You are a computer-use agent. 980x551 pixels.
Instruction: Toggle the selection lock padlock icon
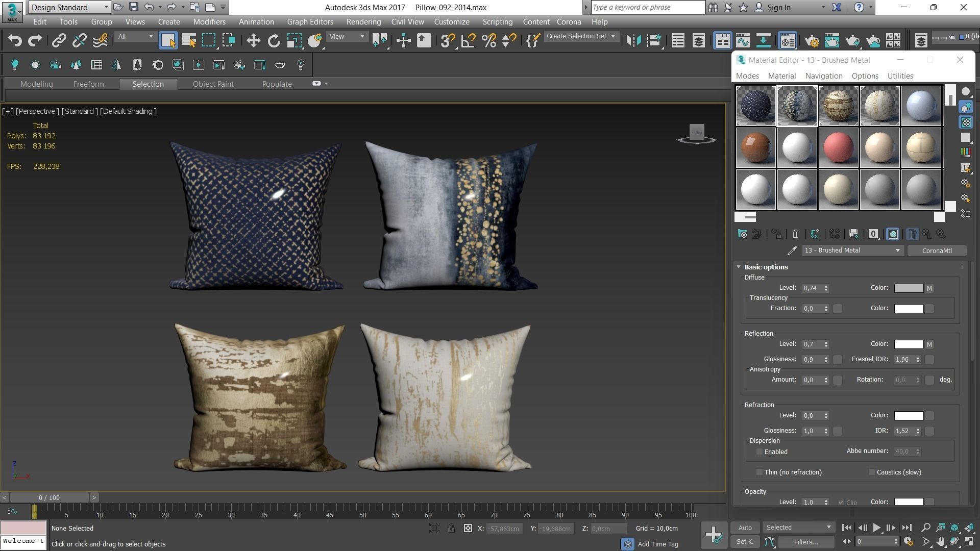click(451, 529)
